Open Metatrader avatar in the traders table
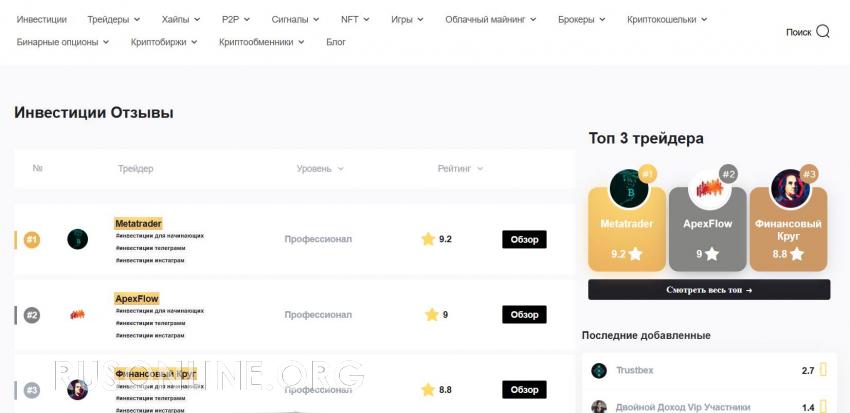850x413 pixels. (x=78, y=239)
